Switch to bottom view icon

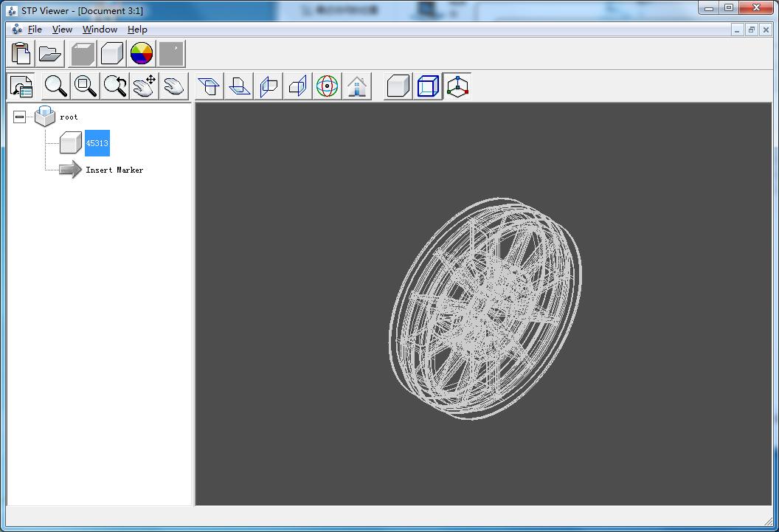[x=239, y=86]
